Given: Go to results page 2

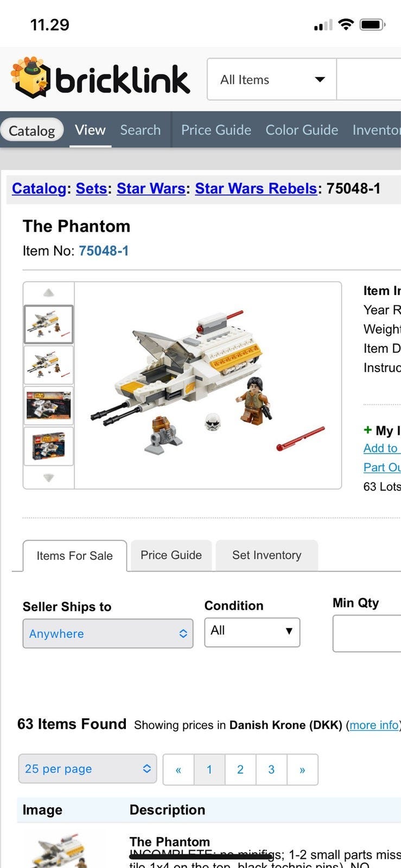Looking at the screenshot, I should 240,769.
